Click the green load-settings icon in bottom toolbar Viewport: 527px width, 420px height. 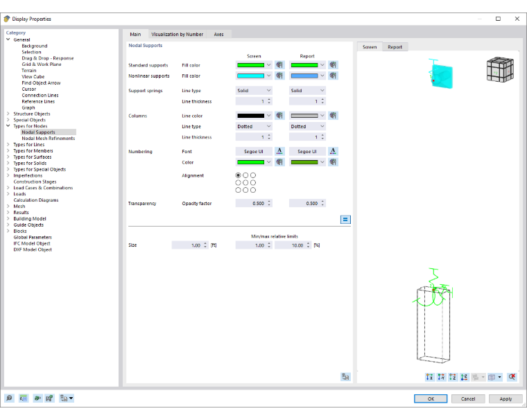tap(37, 398)
